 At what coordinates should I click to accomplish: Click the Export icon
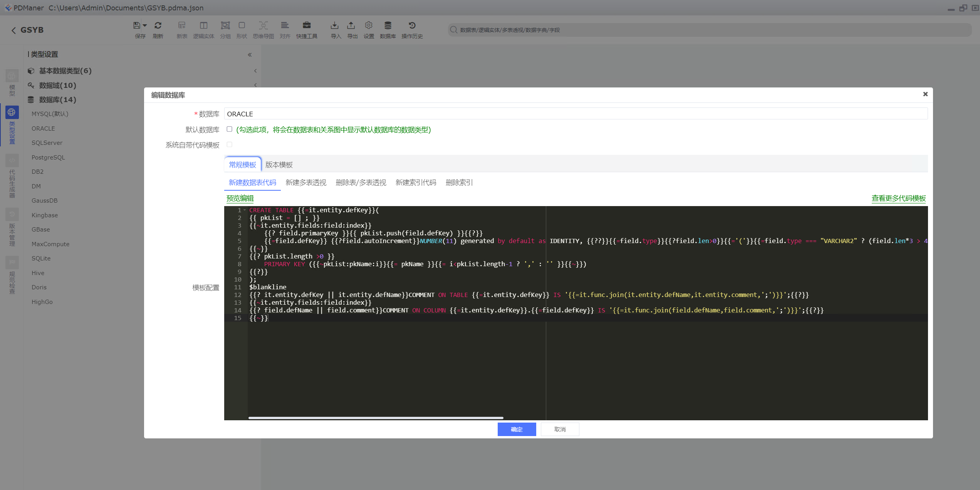tap(351, 25)
